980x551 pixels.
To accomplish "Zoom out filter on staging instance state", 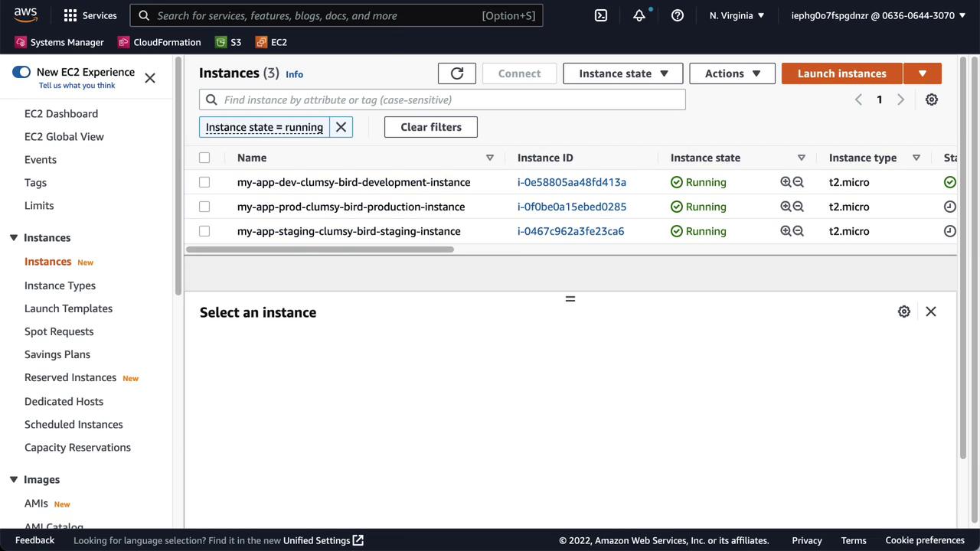I will point(798,231).
